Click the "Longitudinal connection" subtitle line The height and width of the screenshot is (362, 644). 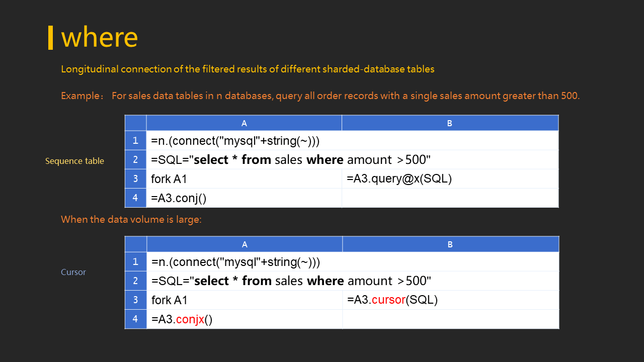point(248,69)
